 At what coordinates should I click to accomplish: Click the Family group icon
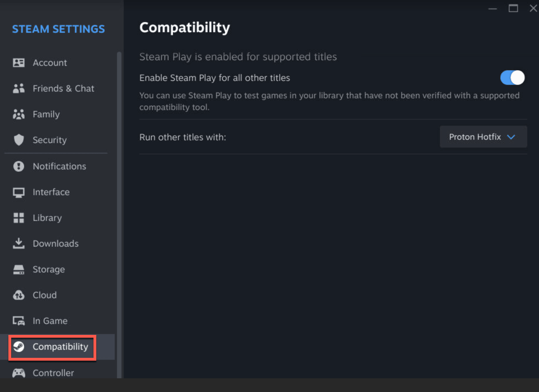pyautogui.click(x=18, y=114)
